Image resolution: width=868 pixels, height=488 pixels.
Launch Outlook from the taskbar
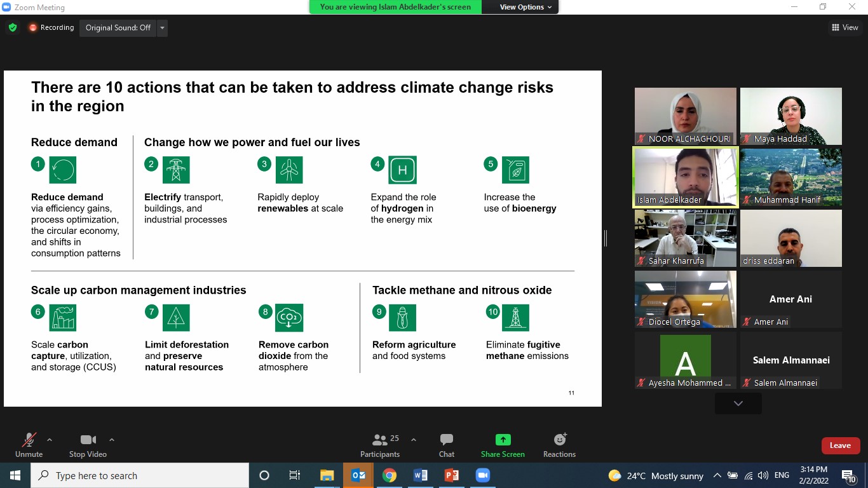[358, 475]
